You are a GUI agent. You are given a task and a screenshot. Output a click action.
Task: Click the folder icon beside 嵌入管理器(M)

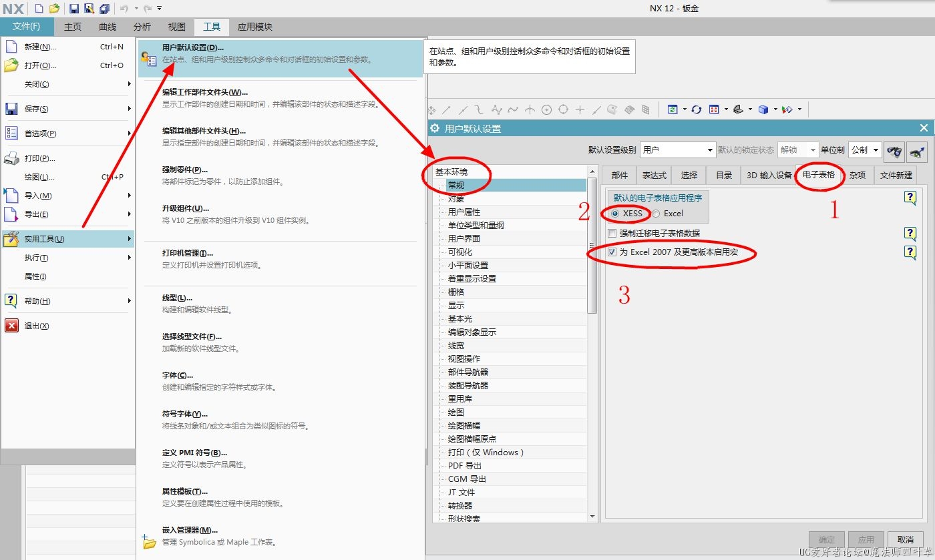click(x=148, y=541)
